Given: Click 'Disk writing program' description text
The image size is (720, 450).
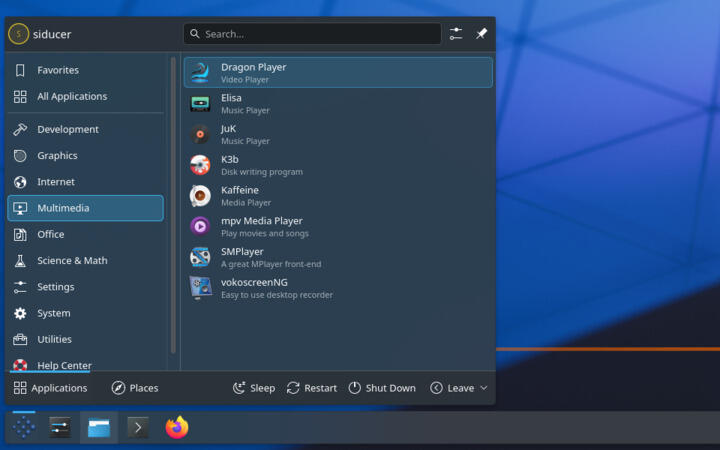Looking at the screenshot, I should click(x=262, y=172).
